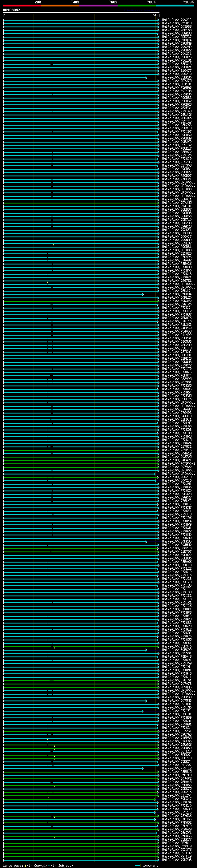Viewport: 197px width, 868px height.
Task: Select the UniRef100_Q6UJX6 label
Action: pyautogui.click(x=177, y=115)
